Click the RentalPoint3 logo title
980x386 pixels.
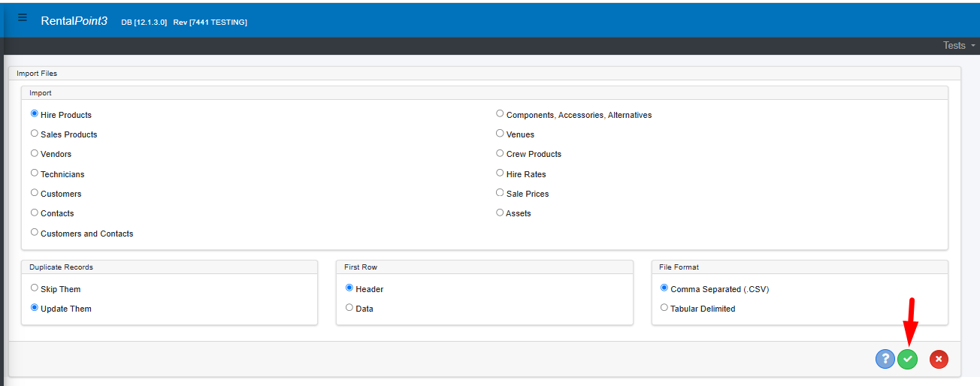74,21
